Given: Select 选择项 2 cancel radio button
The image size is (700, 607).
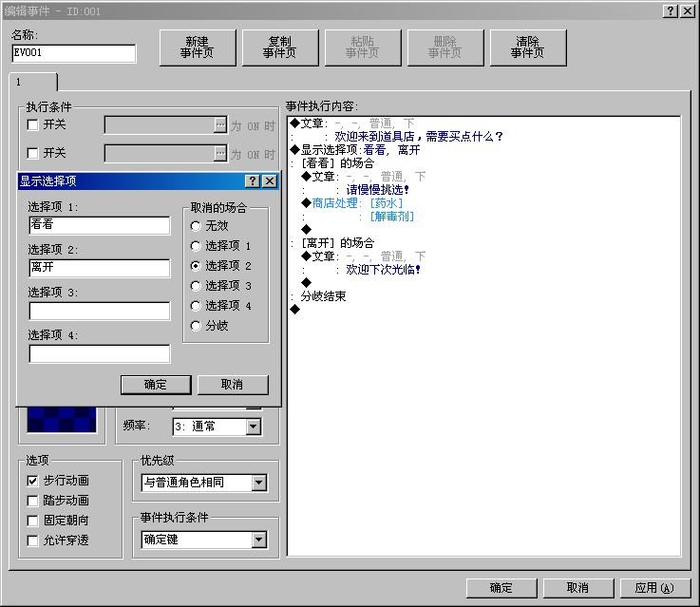Looking at the screenshot, I should click(196, 266).
